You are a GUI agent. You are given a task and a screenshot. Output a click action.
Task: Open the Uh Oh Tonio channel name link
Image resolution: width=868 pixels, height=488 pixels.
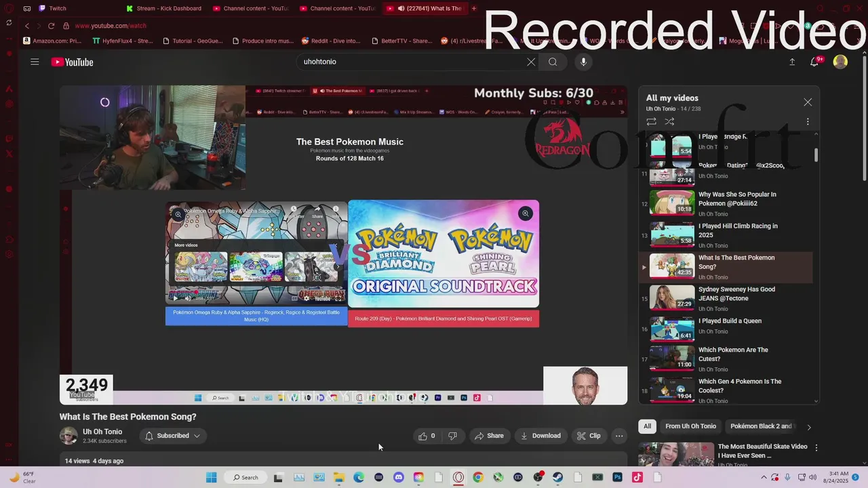pos(102,432)
